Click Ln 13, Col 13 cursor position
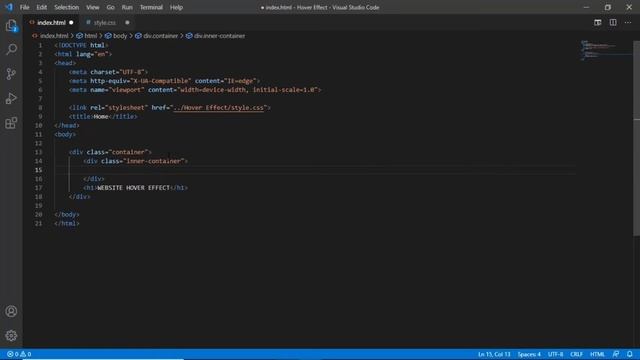 tap(494, 354)
